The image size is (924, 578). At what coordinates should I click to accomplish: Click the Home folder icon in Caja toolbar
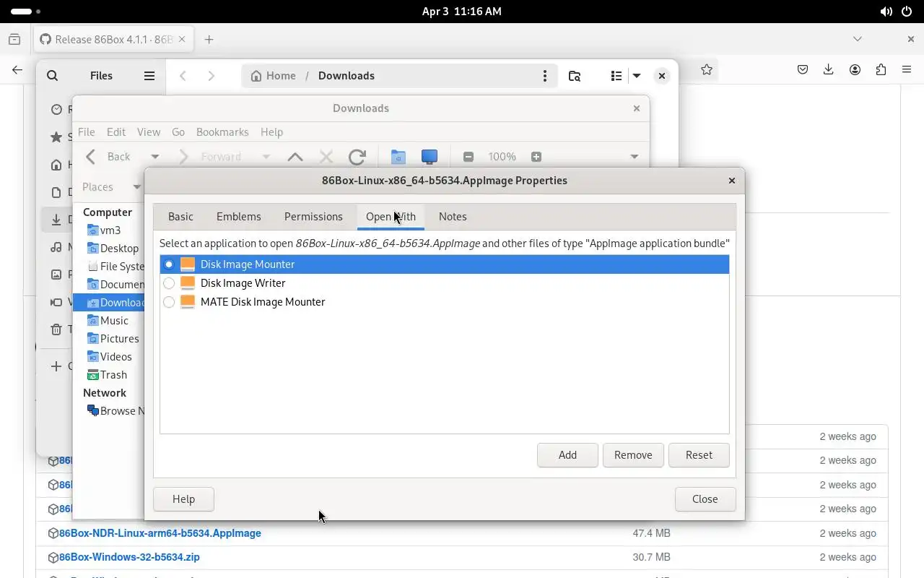(x=398, y=157)
